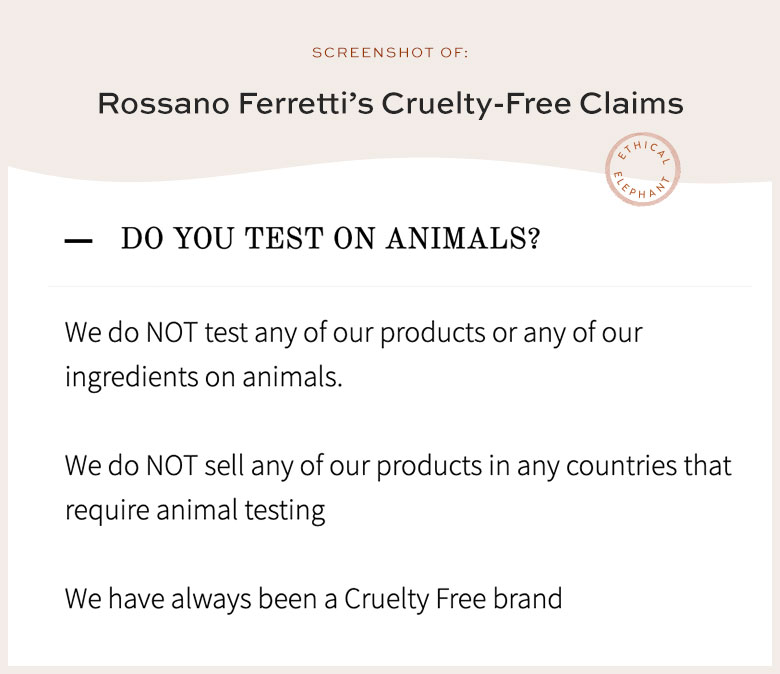Click "Rossano" in the page title

pyautogui.click(x=164, y=103)
